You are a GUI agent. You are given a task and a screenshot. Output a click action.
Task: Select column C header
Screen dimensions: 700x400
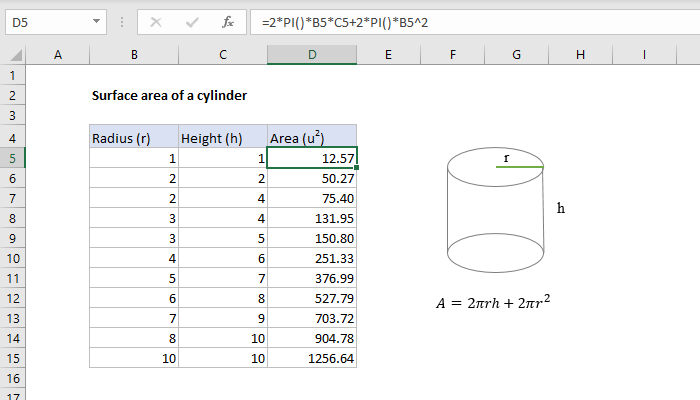click(223, 55)
